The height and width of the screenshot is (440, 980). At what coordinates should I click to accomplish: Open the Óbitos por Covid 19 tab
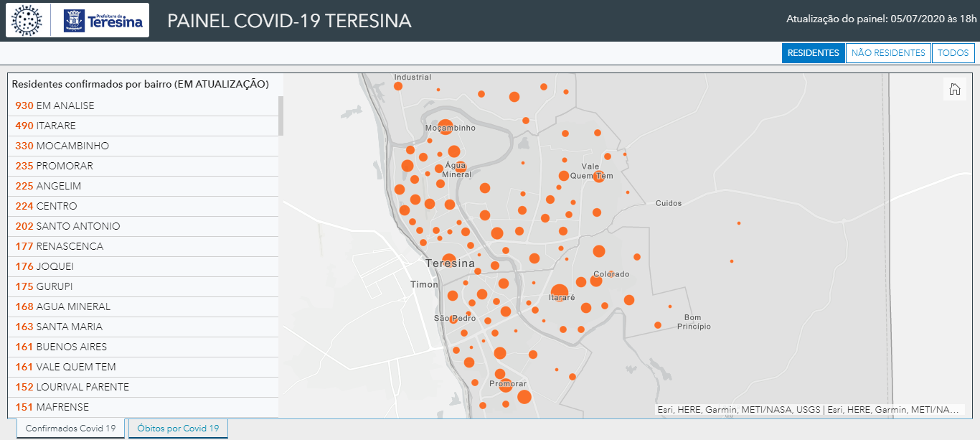[178, 429]
